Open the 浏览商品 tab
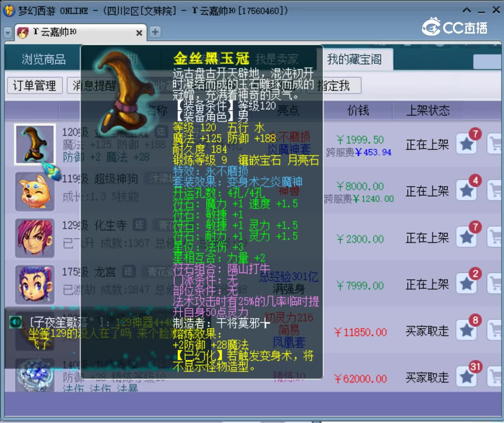Screen dimensions: 504x423 point(43,59)
